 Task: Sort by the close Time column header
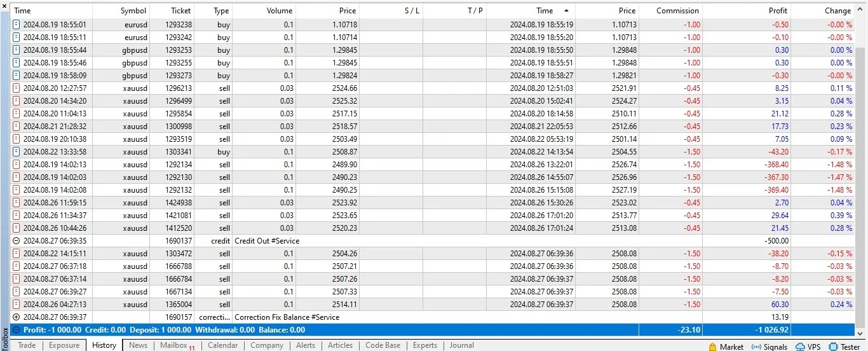[x=544, y=10]
